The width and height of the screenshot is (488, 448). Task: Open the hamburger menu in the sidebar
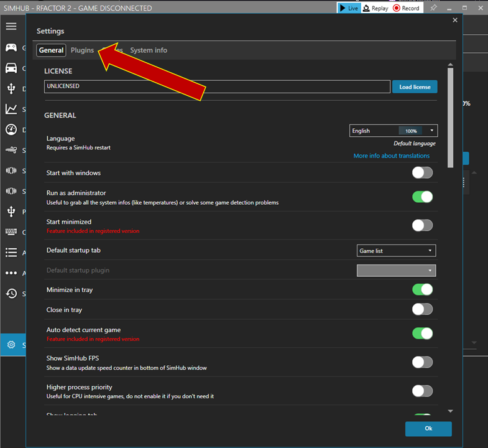pos(11,27)
